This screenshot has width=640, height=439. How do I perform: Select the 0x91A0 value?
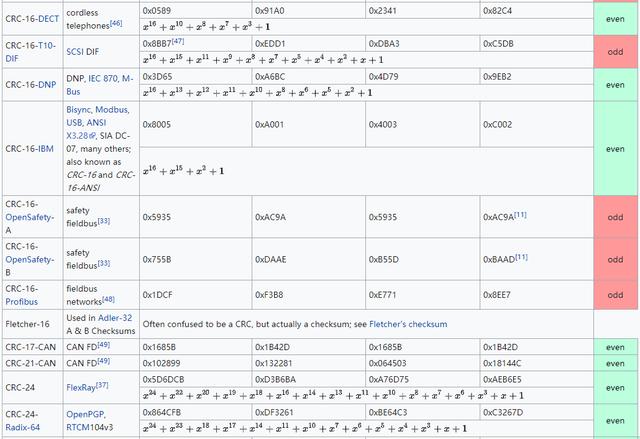[x=269, y=11]
